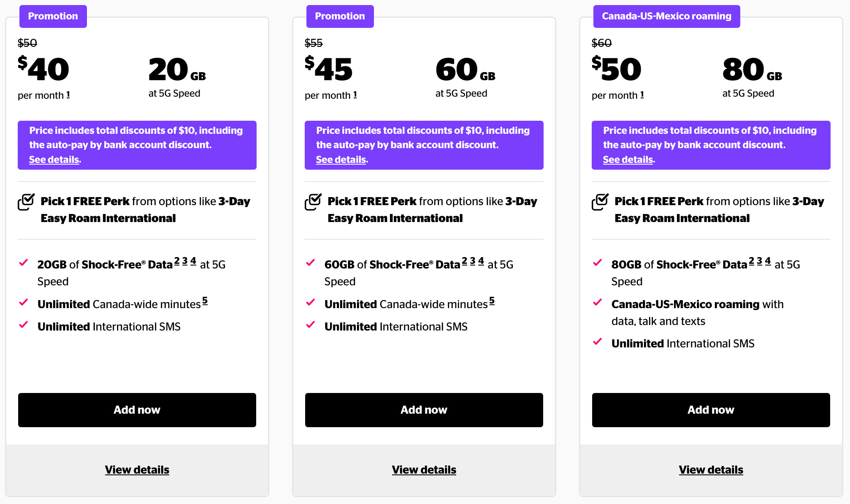Add the $40 20GB plan now
Screen dimensions: 850x504
coord(137,410)
